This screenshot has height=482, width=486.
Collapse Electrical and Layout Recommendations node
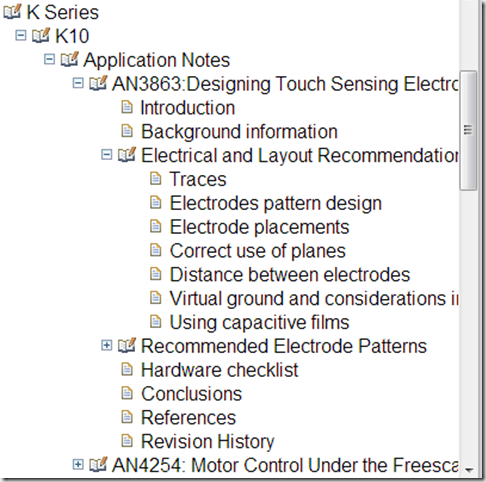[107, 155]
